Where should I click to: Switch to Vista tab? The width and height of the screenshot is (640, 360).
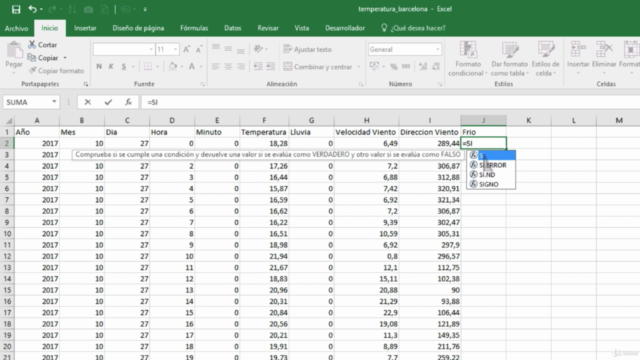[302, 28]
